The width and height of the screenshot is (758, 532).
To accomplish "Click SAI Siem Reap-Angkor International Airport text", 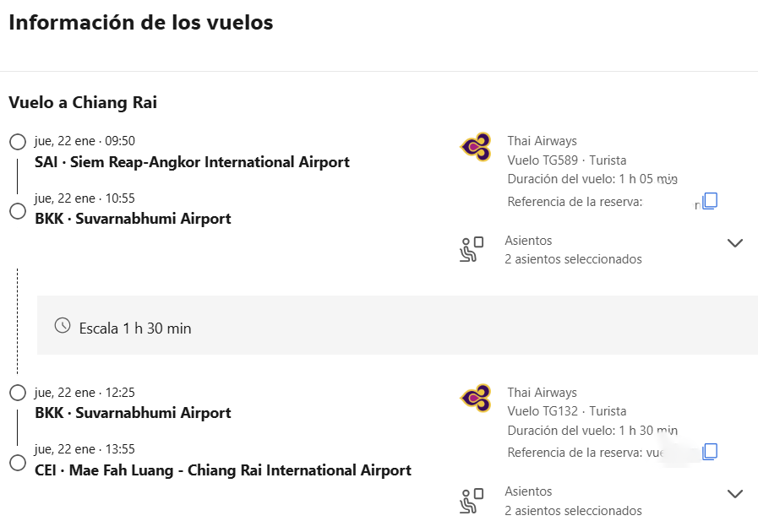I will (192, 162).
